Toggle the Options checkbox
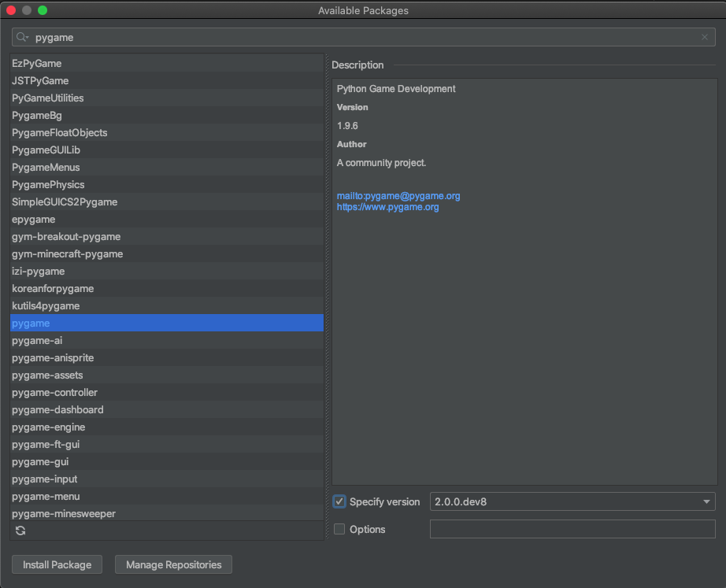Screen dimensions: 726x588 [339, 529]
